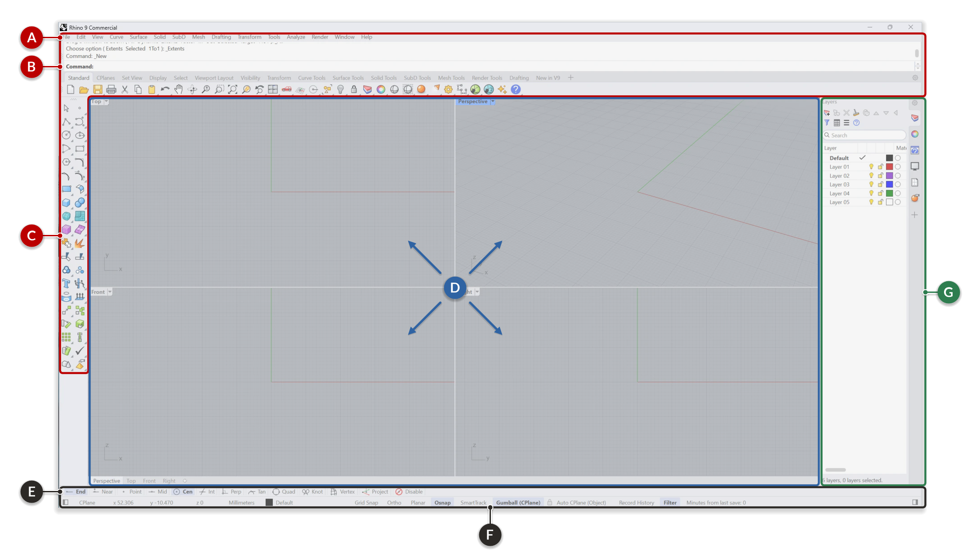The height and width of the screenshot is (557, 980).
Task: Click the Options gear icon in toolbar
Action: pos(448,89)
